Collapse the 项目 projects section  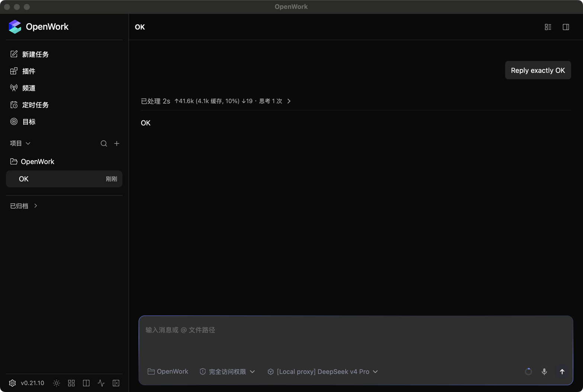(20, 143)
